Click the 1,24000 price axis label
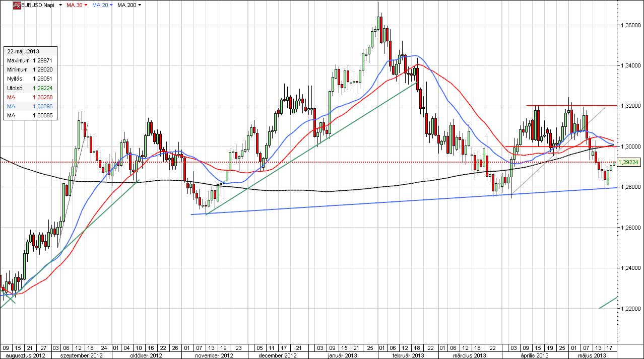644x359 pixels. 630,268
